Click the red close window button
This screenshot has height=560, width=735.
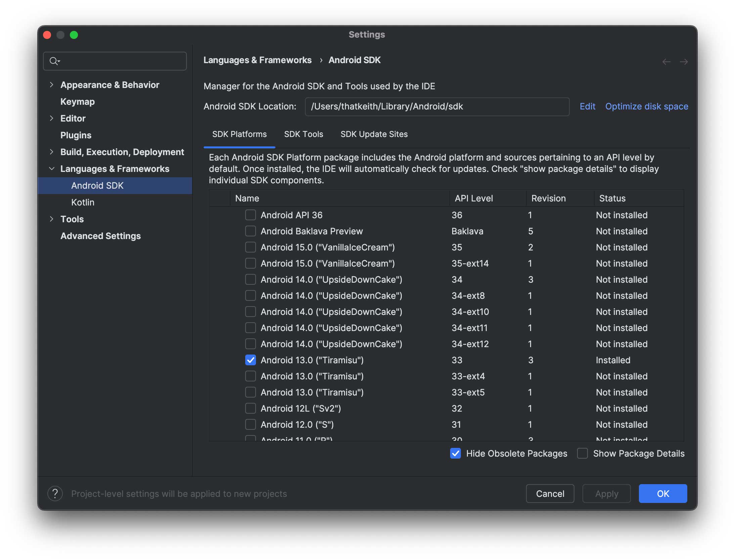pos(47,35)
